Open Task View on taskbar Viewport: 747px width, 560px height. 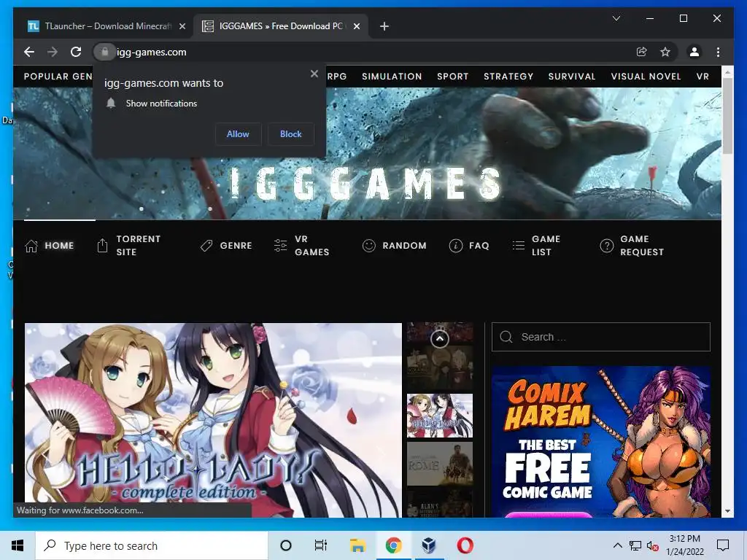[321, 545]
